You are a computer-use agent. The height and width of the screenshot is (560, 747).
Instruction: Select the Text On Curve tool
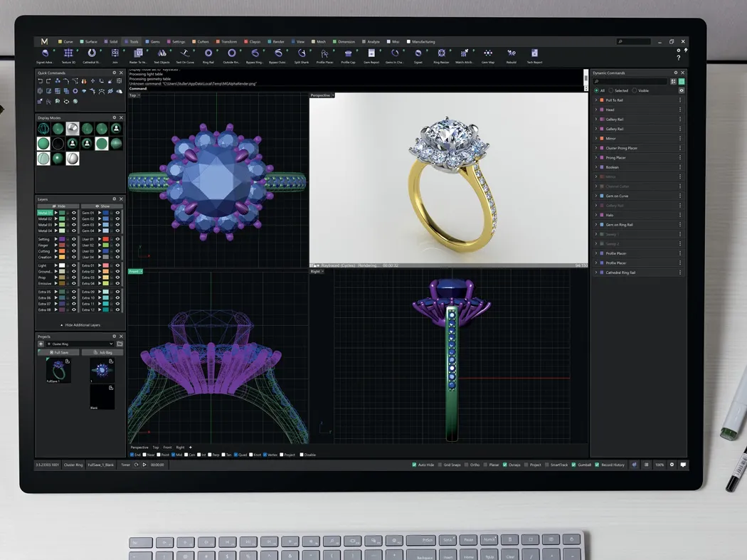point(184,54)
